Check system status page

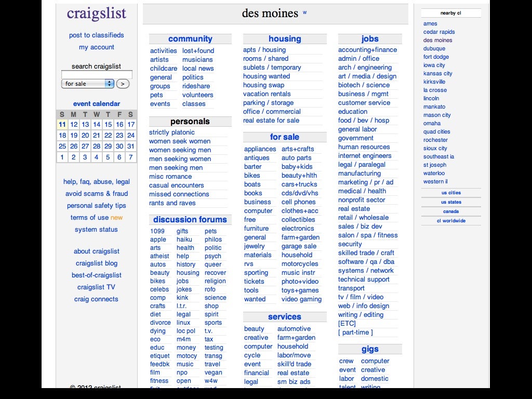(96, 229)
